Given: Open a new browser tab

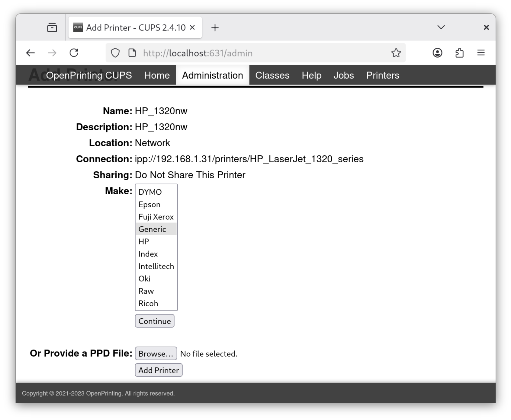Looking at the screenshot, I should [215, 28].
